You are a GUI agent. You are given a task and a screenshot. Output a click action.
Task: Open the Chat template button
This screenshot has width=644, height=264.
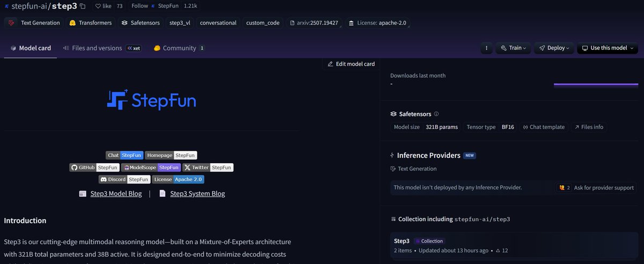click(543, 127)
